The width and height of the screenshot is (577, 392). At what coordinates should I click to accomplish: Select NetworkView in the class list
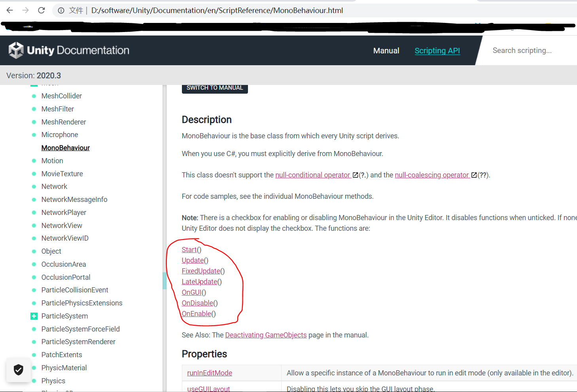62,226
